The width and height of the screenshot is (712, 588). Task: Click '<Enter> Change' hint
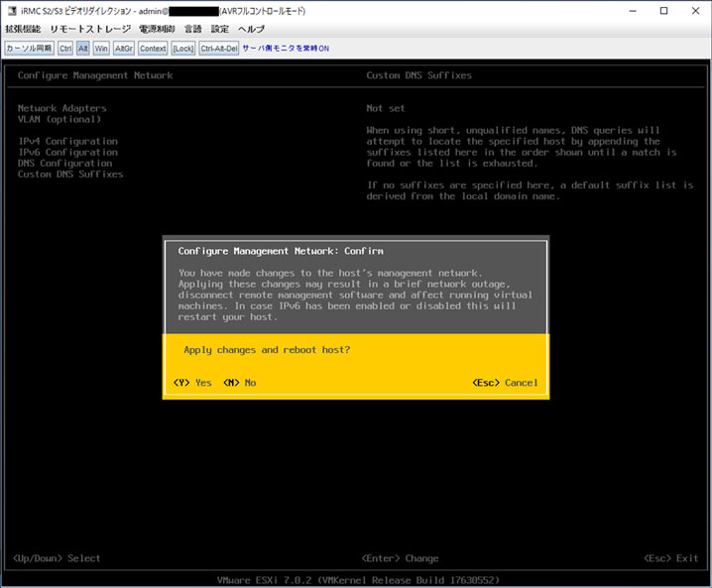point(400,558)
